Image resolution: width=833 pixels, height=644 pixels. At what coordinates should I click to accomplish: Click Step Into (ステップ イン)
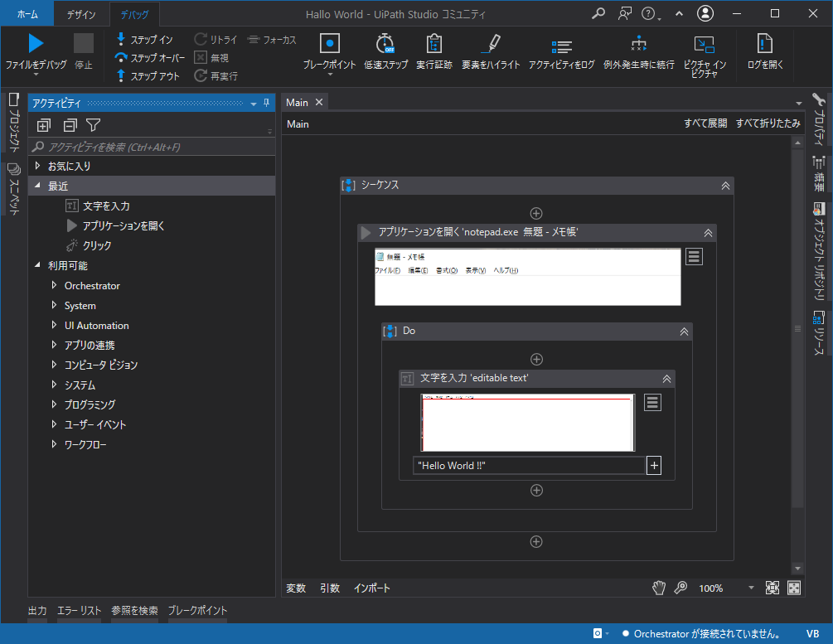coord(144,39)
